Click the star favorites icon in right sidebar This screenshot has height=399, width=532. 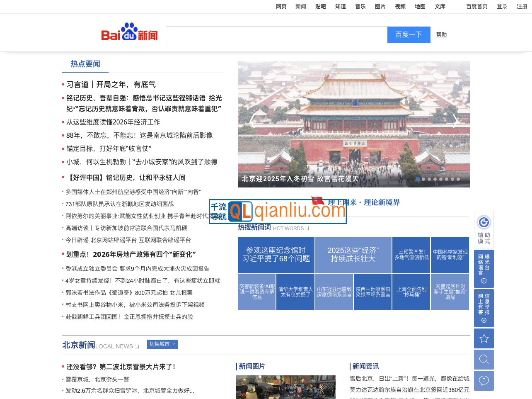[484, 338]
